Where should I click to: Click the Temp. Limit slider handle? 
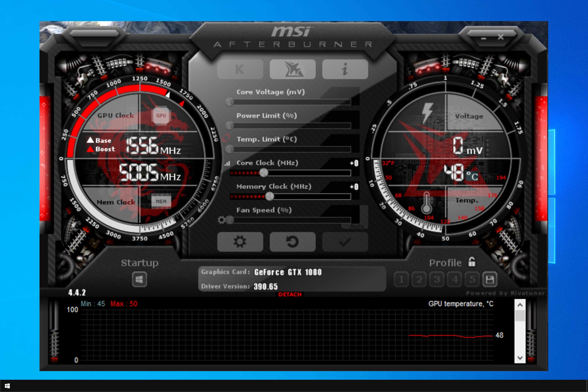[230, 149]
